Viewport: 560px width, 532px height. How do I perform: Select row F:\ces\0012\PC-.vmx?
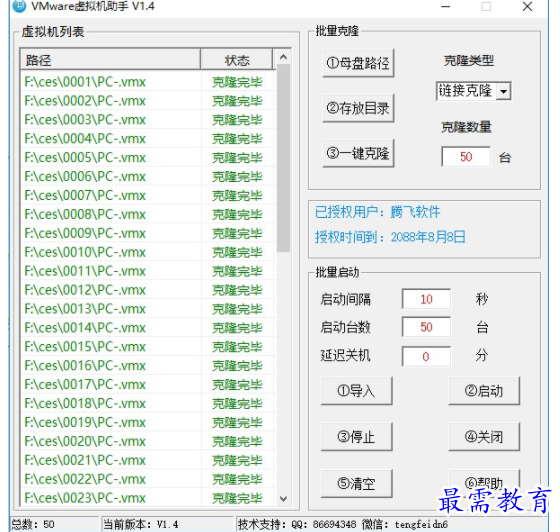pos(148,290)
